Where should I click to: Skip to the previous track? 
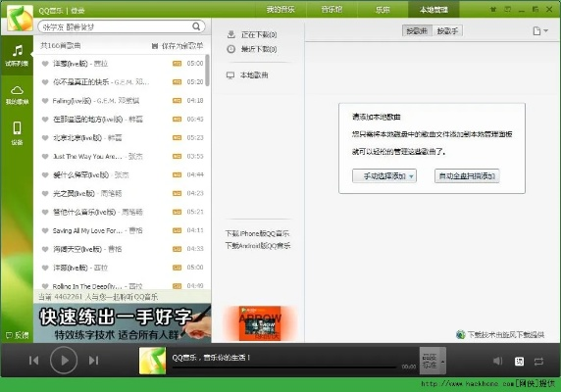(34, 361)
